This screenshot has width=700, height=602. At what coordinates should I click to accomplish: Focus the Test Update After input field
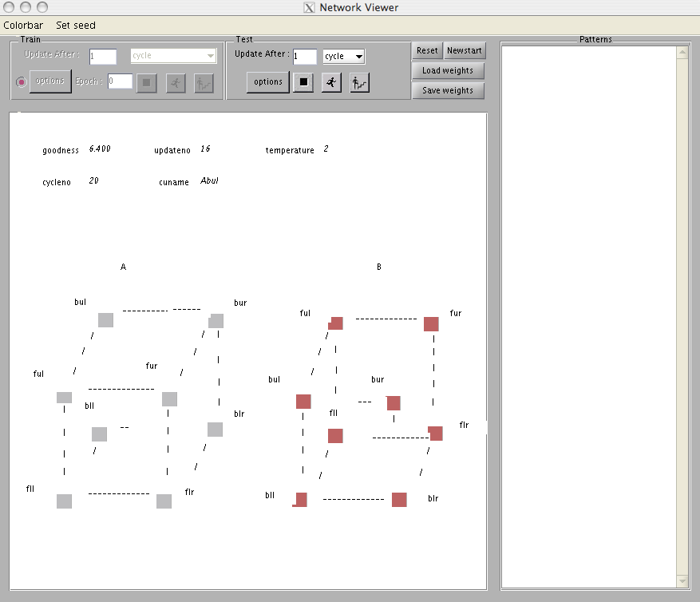(x=304, y=56)
